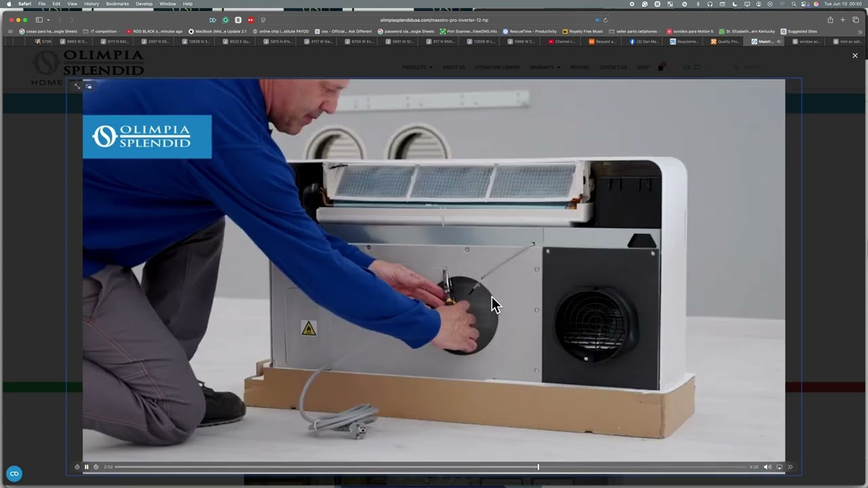868x488 pixels.
Task: Show the Safari tab overview
Action: pos(856,20)
